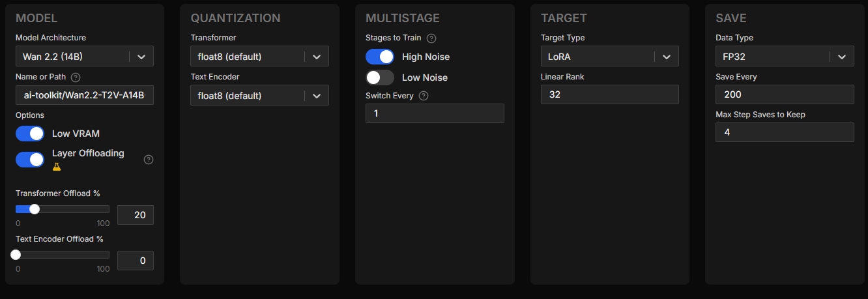Open Name or Path help icon
The height and width of the screenshot is (299, 868).
point(76,78)
